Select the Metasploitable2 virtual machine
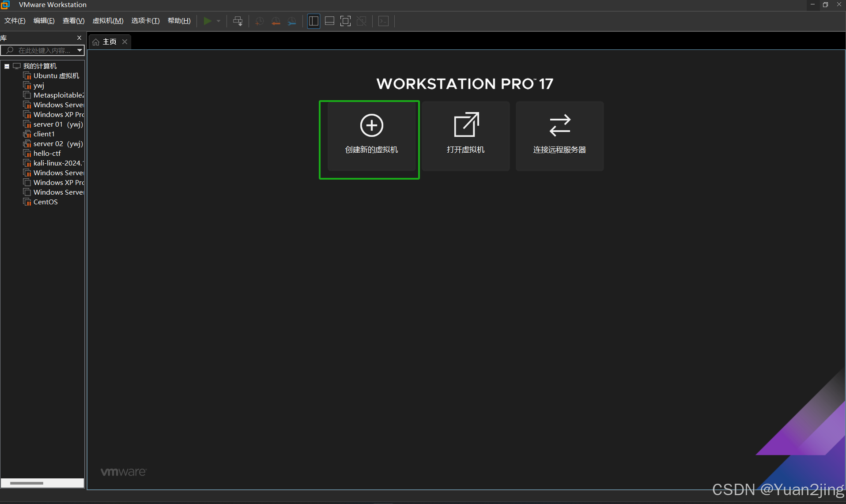 click(59, 95)
